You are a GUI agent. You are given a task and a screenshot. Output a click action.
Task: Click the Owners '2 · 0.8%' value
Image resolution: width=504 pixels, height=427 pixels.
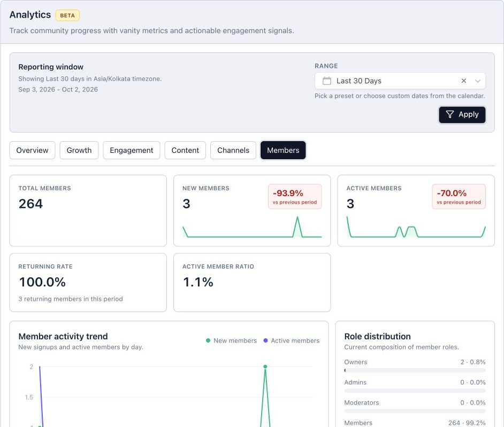[x=473, y=362]
